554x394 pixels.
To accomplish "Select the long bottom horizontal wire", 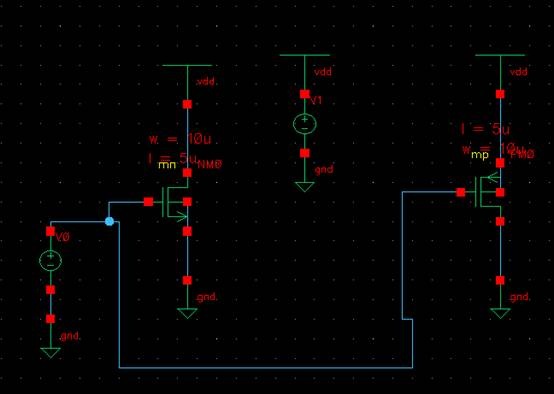I will click(266, 368).
